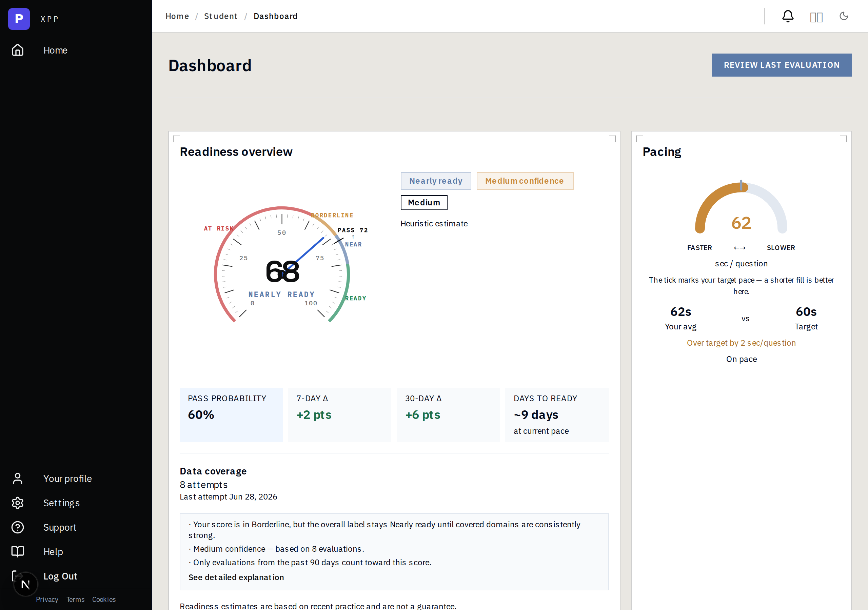This screenshot has height=610, width=868.
Task: Open Support menu item
Action: pyautogui.click(x=60, y=527)
